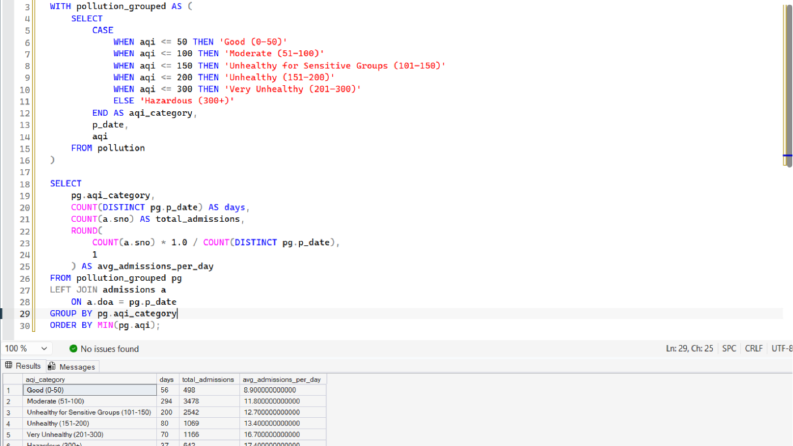Place cursor on 'WITH pollution_grouped AS' line
Viewport: 793px width, 446px height.
point(121,7)
